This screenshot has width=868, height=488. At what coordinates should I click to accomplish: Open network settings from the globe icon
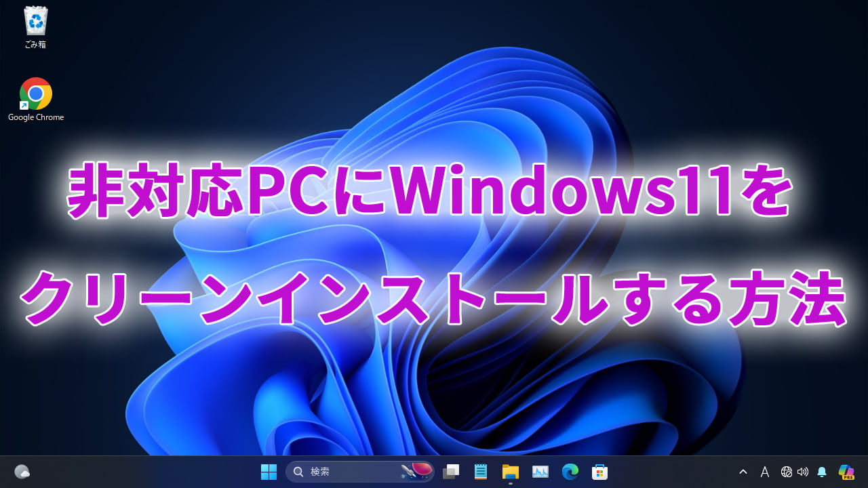[x=787, y=472]
